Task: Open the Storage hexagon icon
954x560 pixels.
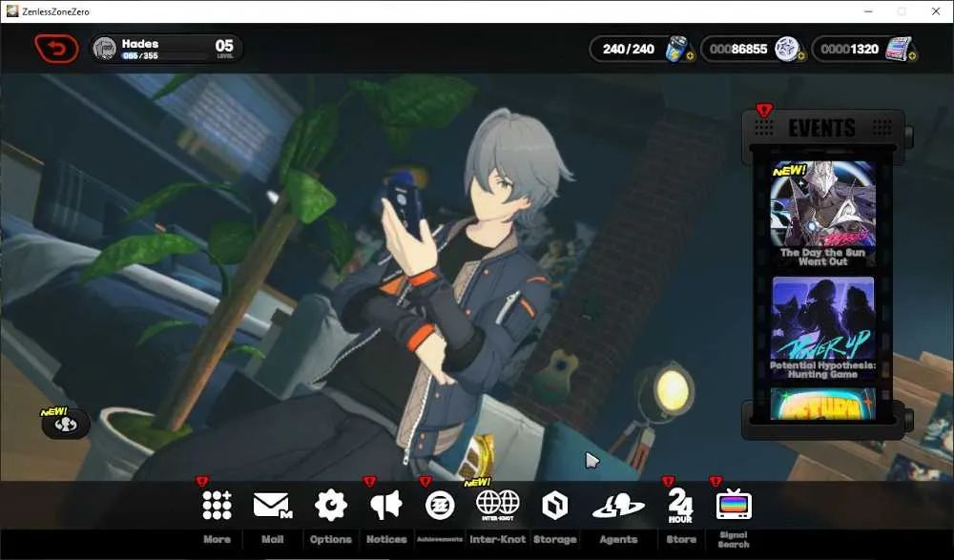Action: (554, 506)
